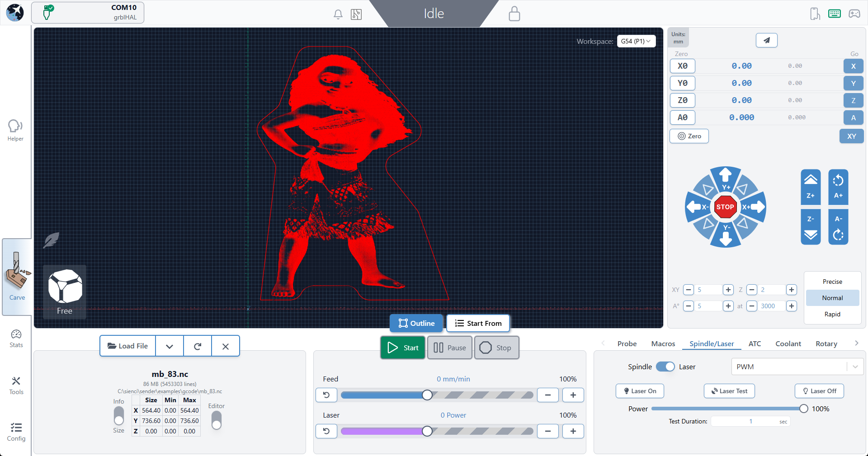Open the Workspace G54 (P1) dropdown
868x456 pixels.
636,41
